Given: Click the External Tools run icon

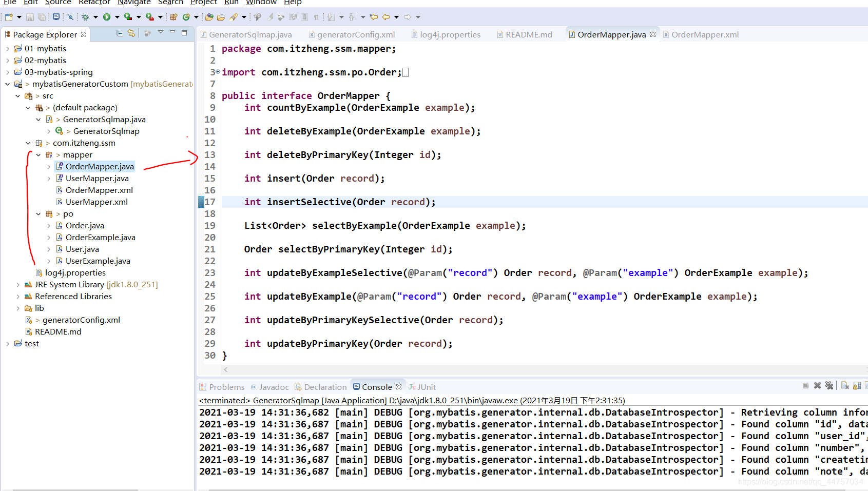Looking at the screenshot, I should pos(149,17).
